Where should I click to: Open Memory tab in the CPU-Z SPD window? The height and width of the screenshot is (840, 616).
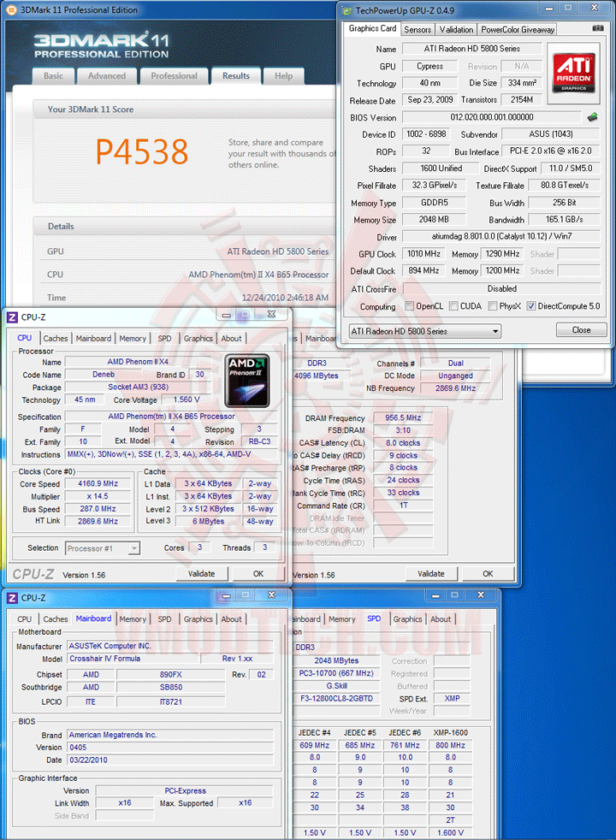click(x=342, y=619)
